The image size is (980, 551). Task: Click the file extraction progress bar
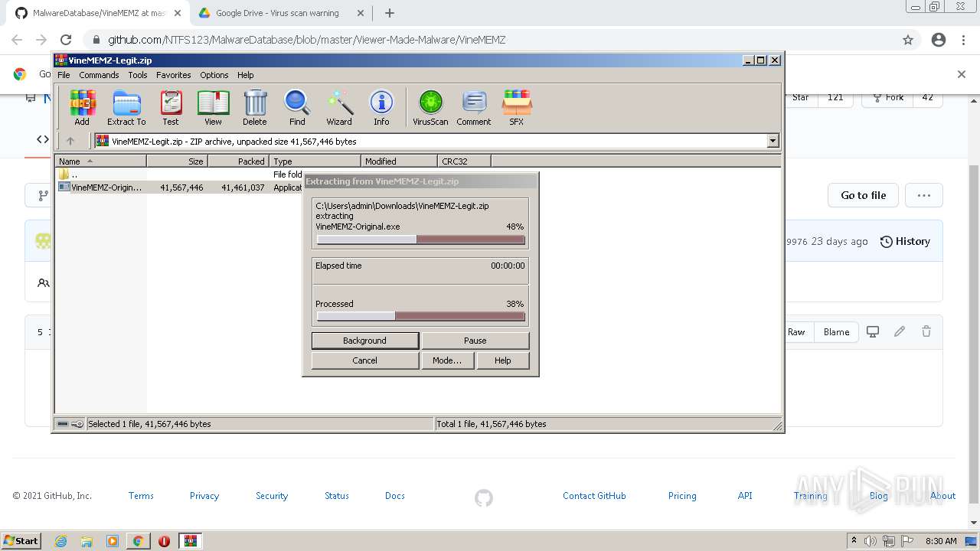(421, 240)
